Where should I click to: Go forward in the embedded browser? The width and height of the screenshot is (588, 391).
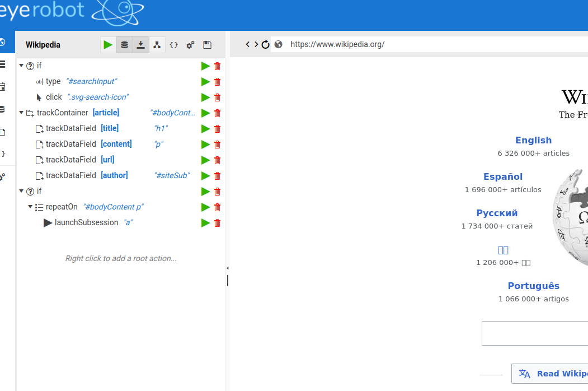coord(256,44)
